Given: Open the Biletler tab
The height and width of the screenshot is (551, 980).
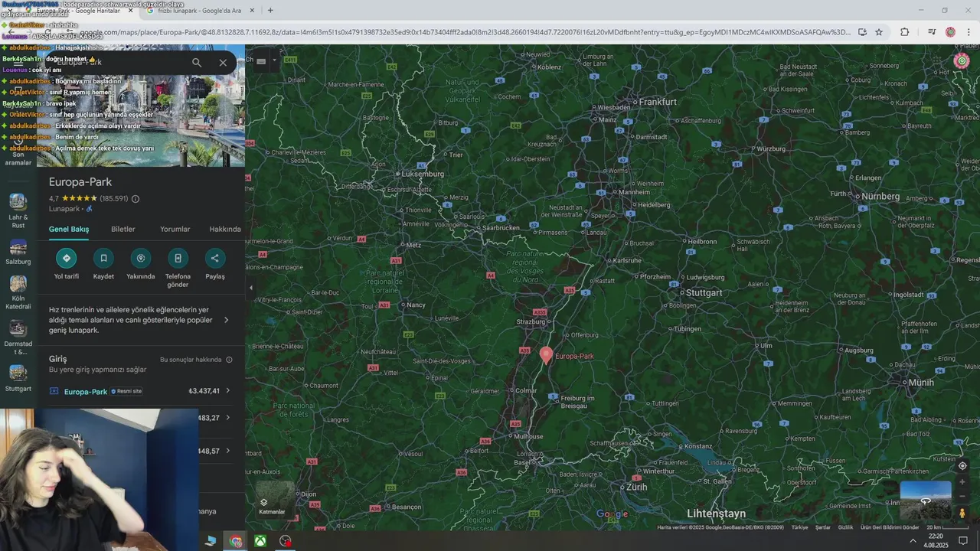Looking at the screenshot, I should [123, 229].
